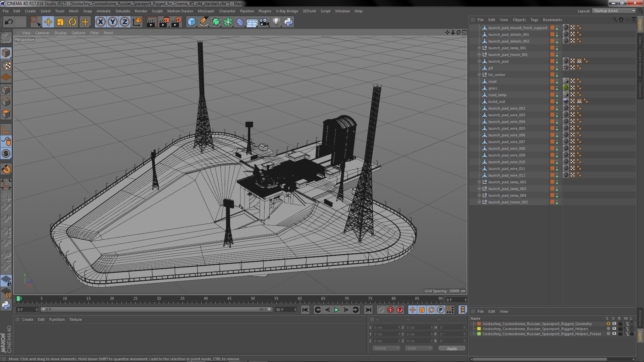644x362 pixels.
Task: Open the V-Ray Bridge menu
Action: 287,11
